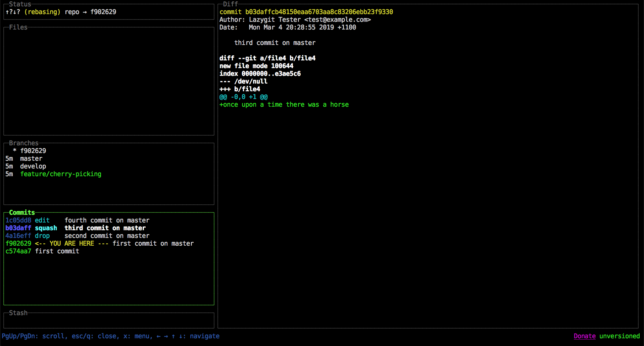Image resolution: width=644 pixels, height=346 pixels.
Task: Click the 'esc/q: close' hint
Action: tap(94, 336)
